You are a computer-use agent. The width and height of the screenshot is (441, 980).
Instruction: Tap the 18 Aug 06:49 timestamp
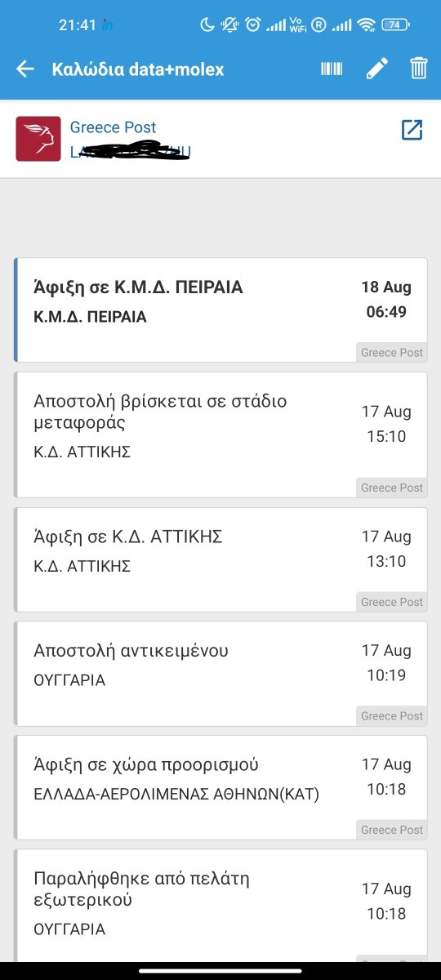pyautogui.click(x=386, y=300)
